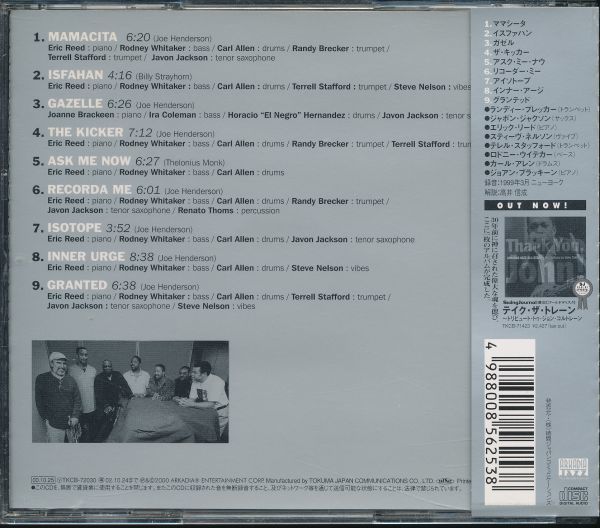Image resolution: width=600 pixels, height=528 pixels.
Task: Click performer 'テレル・スタッフォード' on the obi
Action: pyautogui.click(x=523, y=145)
